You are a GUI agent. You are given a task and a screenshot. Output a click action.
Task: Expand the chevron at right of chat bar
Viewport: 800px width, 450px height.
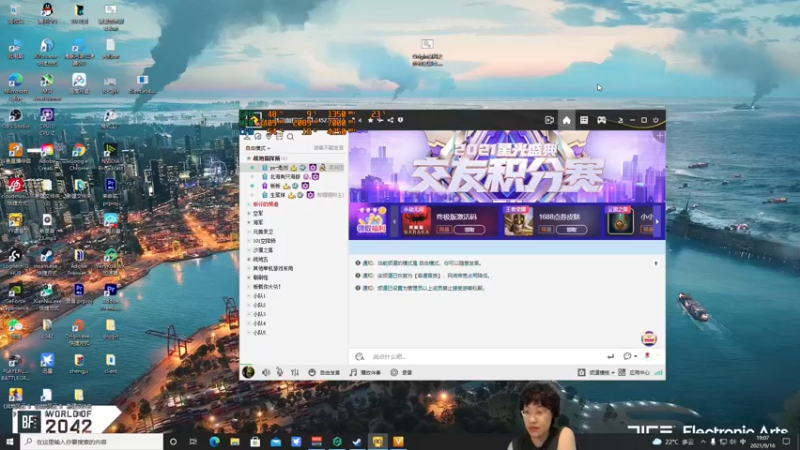[x=658, y=356]
